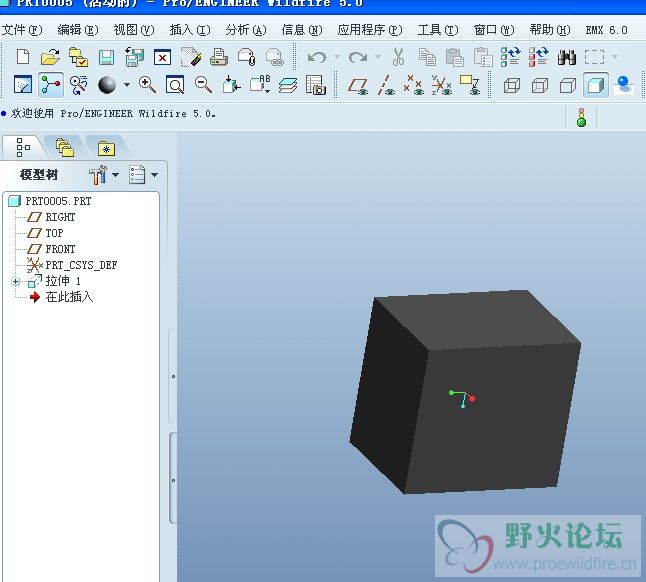Switch to No Hidden display style
The image size is (646, 582).
click(568, 85)
